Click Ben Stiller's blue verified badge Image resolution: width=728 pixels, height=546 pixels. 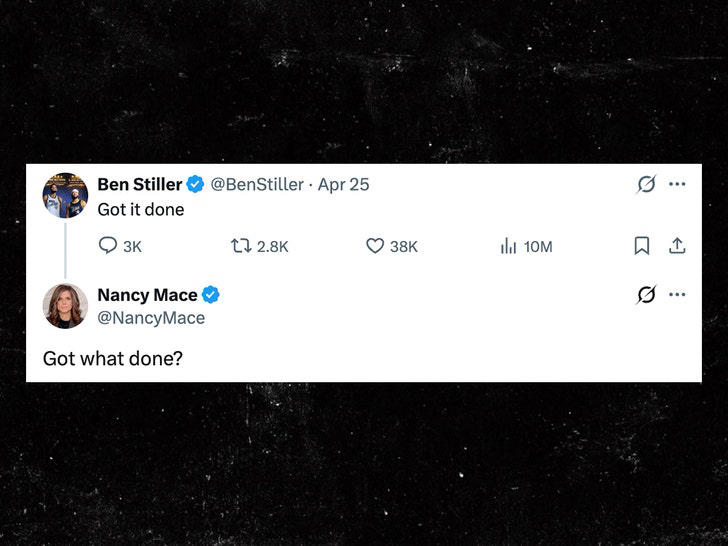point(196,185)
